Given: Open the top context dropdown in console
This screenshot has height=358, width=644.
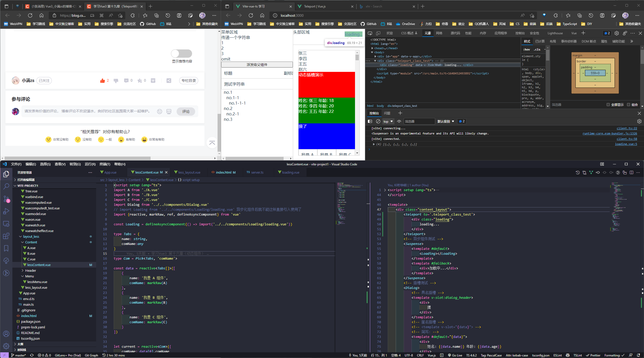Looking at the screenshot, I should click(388, 121).
